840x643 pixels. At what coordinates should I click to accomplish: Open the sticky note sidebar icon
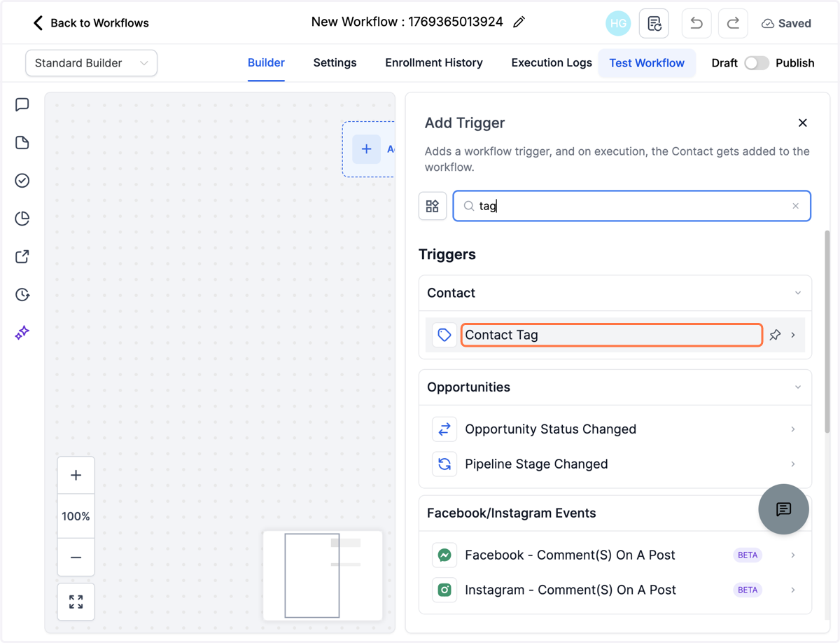[x=22, y=143]
